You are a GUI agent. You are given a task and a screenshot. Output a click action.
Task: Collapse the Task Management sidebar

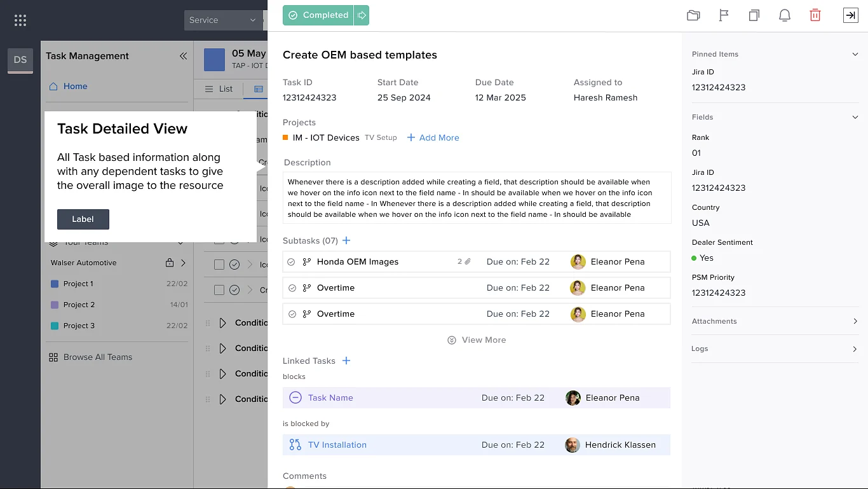coord(183,56)
